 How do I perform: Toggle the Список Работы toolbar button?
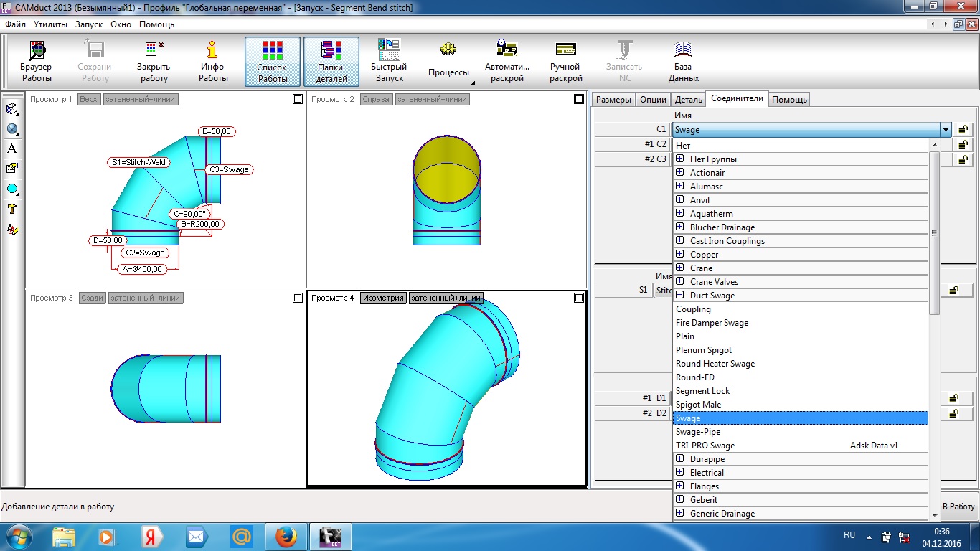point(273,62)
